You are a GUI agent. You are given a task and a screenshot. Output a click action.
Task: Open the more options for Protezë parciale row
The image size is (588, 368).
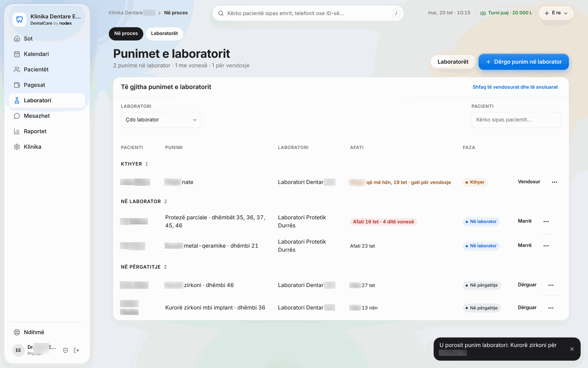point(546,222)
